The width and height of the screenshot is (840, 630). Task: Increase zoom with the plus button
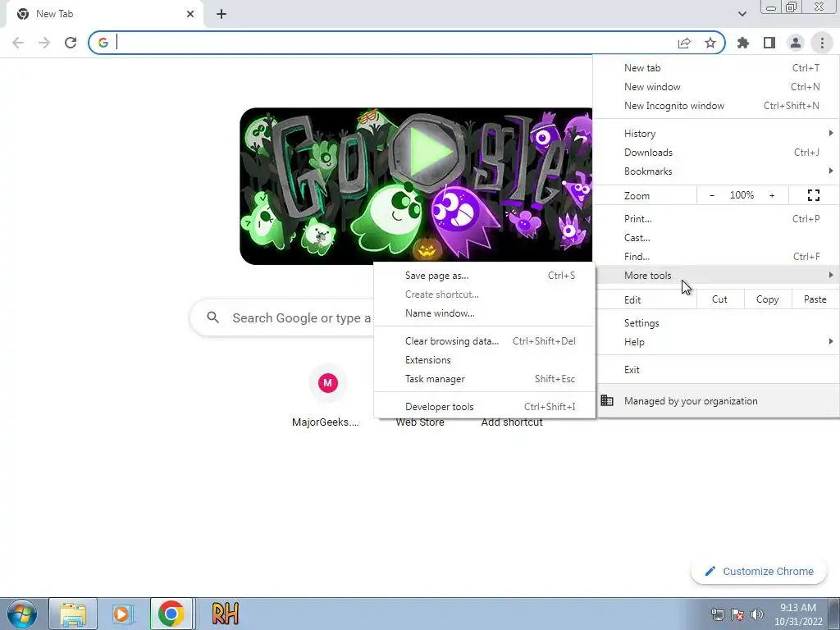[772, 195]
